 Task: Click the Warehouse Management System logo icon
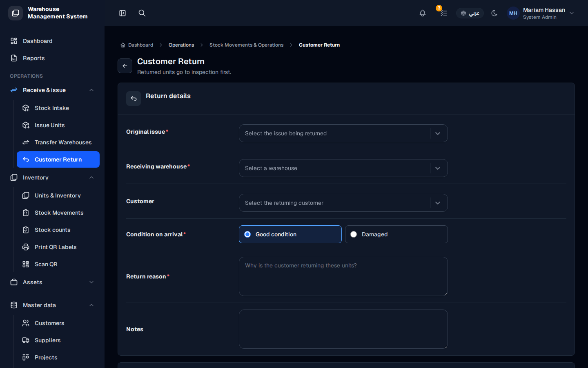click(x=16, y=13)
